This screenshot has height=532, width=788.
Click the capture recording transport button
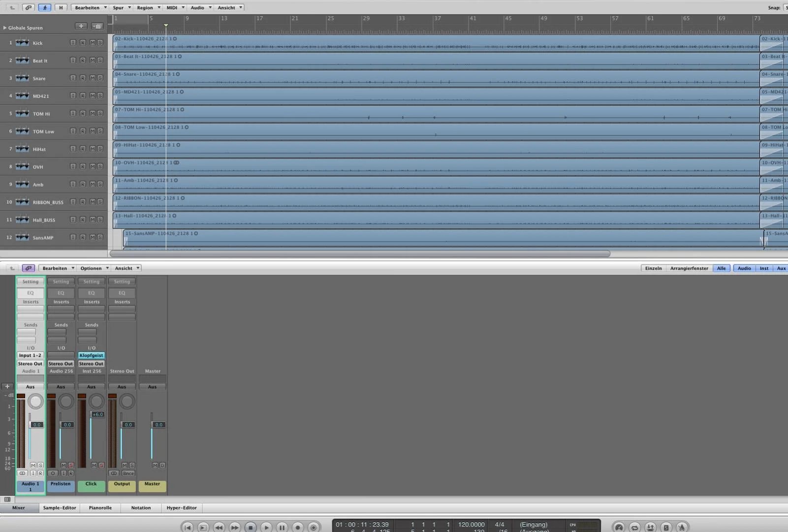(x=314, y=527)
